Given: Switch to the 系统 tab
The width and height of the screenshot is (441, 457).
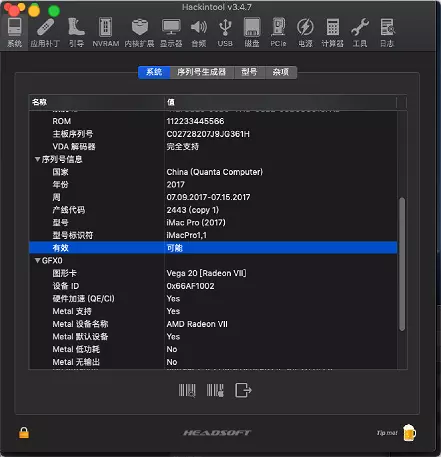Looking at the screenshot, I should tap(154, 72).
